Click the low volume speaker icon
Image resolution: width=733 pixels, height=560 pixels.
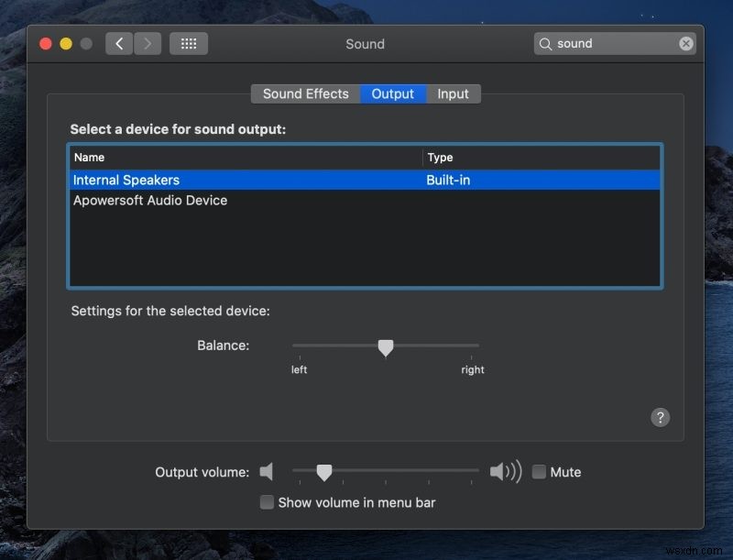click(266, 471)
